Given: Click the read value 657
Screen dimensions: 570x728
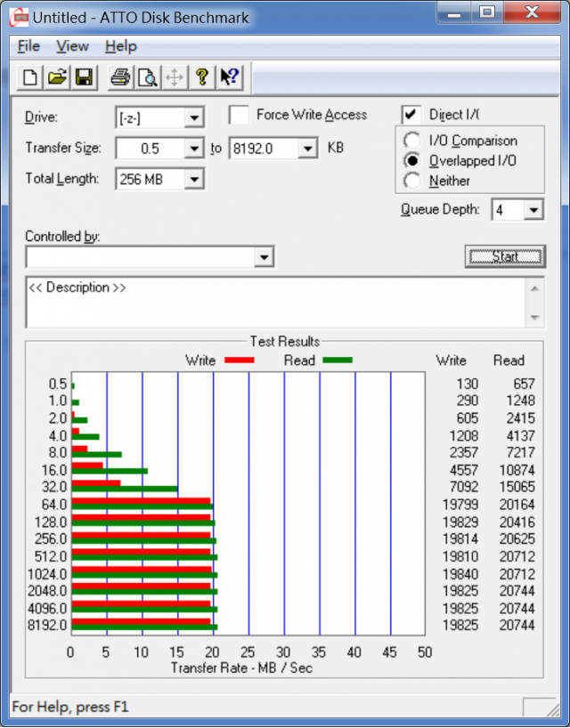Looking at the screenshot, I should [524, 384].
